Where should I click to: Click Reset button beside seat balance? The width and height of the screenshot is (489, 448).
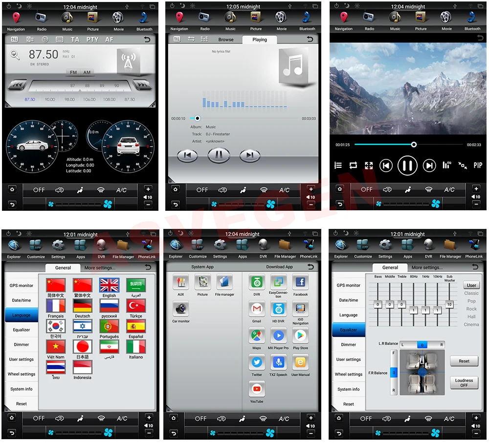(464, 361)
